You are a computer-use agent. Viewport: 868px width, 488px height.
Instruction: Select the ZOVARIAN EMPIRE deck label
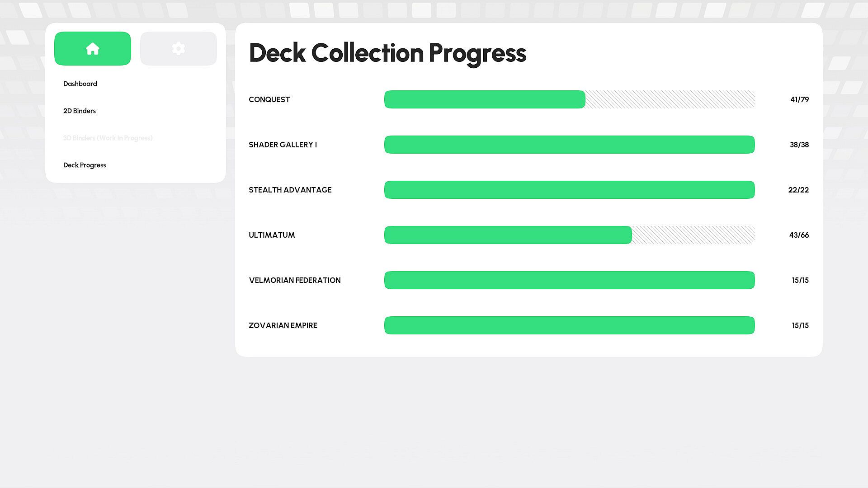(283, 325)
